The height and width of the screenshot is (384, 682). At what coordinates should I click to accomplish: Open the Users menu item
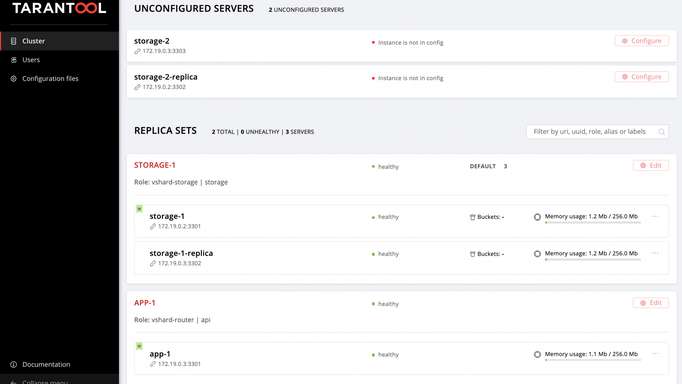60,60
